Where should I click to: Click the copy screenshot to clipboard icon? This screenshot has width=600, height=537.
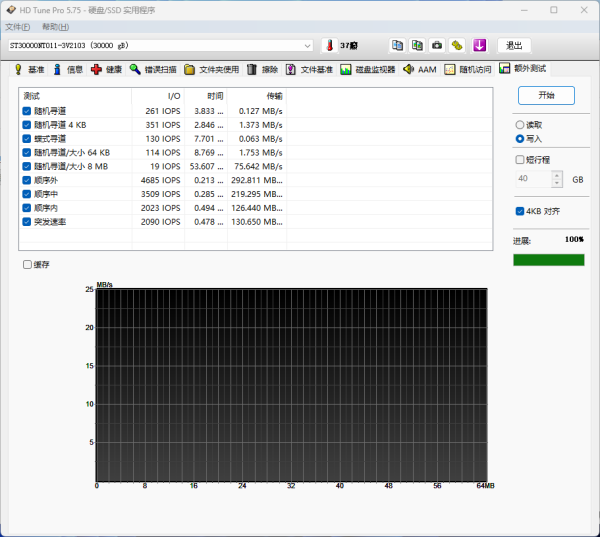coord(417,45)
